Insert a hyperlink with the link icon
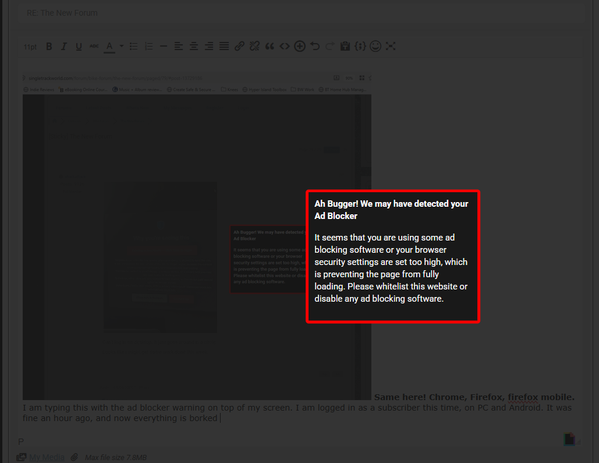Image resolution: width=599 pixels, height=463 pixels. (240, 47)
